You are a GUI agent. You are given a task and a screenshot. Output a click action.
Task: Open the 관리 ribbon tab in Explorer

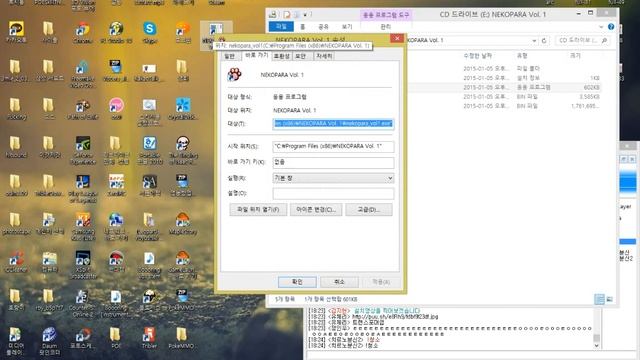click(x=385, y=27)
